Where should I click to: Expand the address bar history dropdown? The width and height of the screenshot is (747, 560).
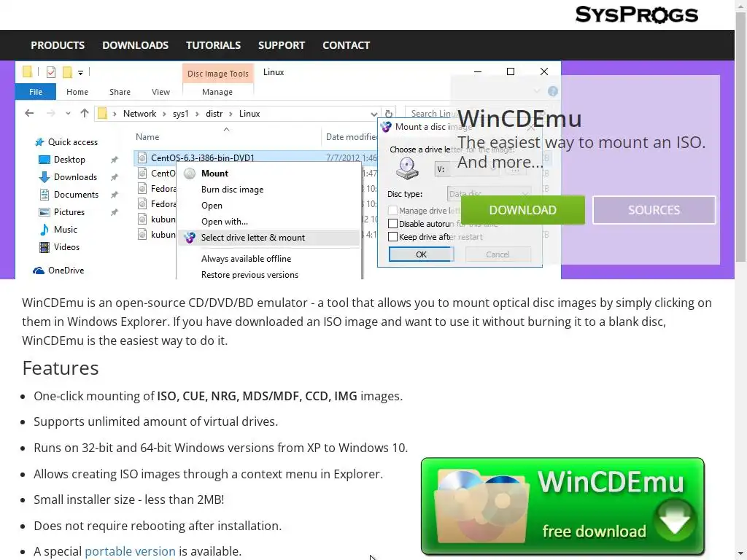click(374, 114)
